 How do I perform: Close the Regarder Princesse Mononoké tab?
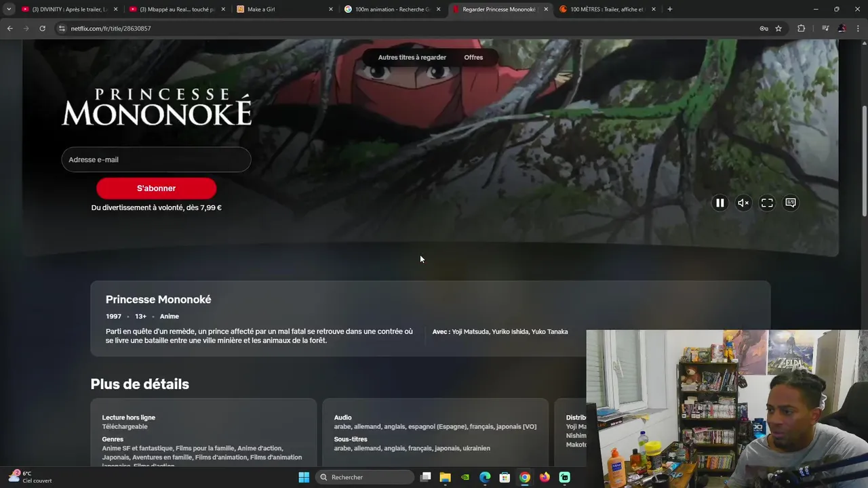coord(546,9)
